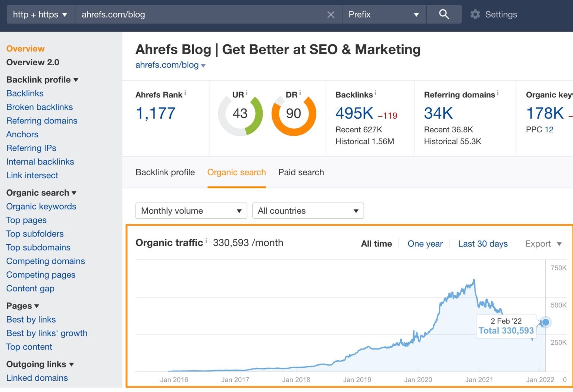
Task: Click the info icon next to Backlinks
Action: point(375,92)
